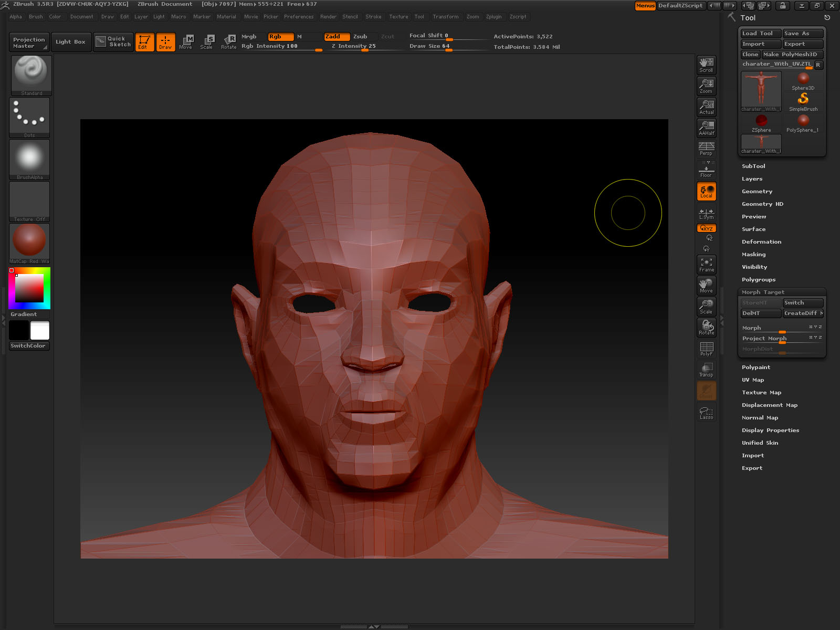Select the Sphere3D tool
This screenshot has height=630, width=840.
tap(803, 81)
